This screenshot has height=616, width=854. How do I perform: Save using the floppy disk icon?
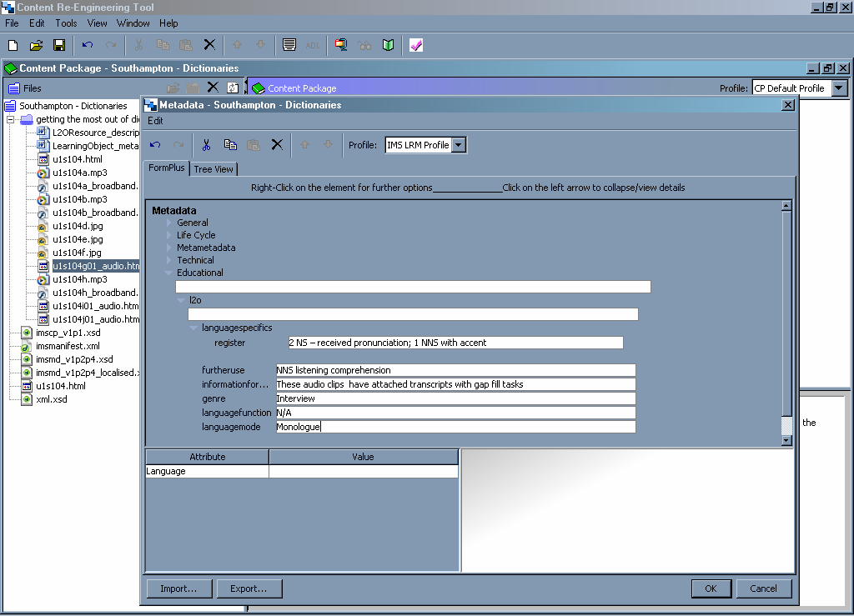[x=59, y=45]
